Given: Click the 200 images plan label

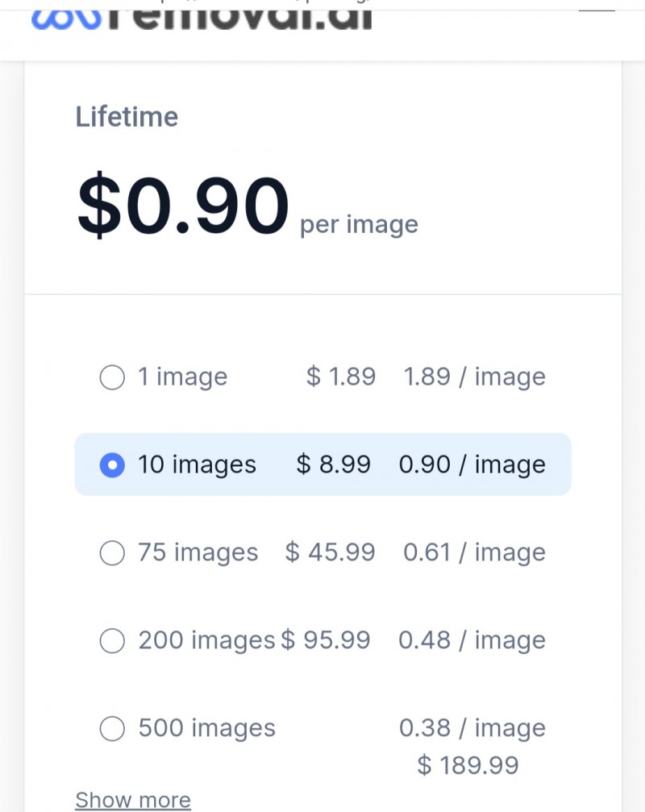Looking at the screenshot, I should coord(206,640).
